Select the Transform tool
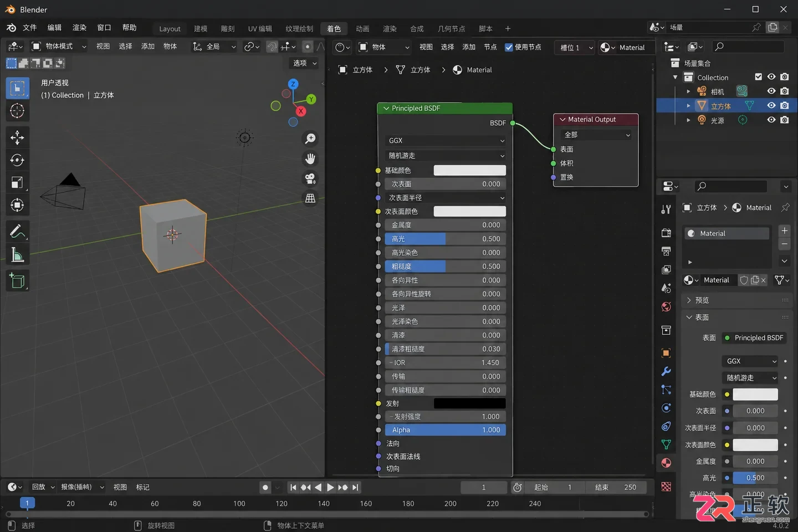This screenshot has height=532, width=798. tap(17, 205)
